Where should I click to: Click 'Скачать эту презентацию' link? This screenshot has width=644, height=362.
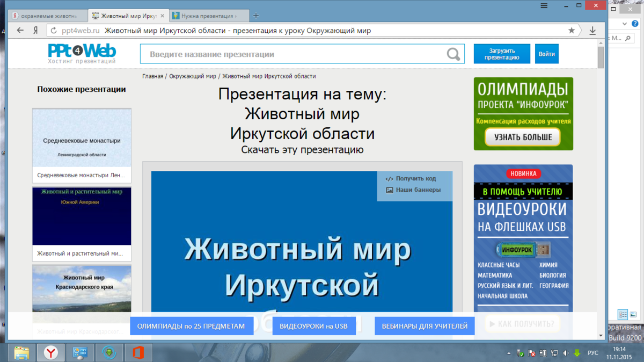[x=302, y=150]
